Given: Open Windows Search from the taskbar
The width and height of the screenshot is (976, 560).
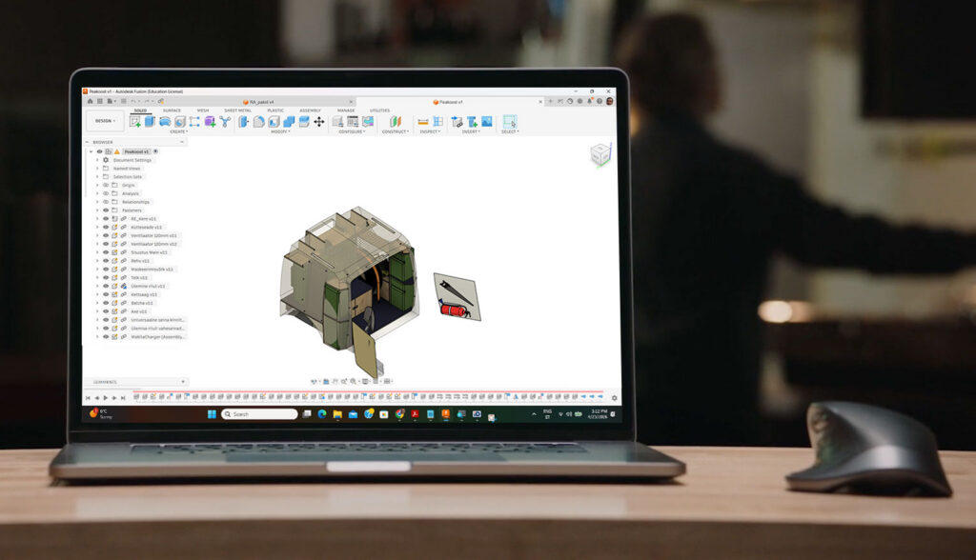Looking at the screenshot, I should pos(257,414).
